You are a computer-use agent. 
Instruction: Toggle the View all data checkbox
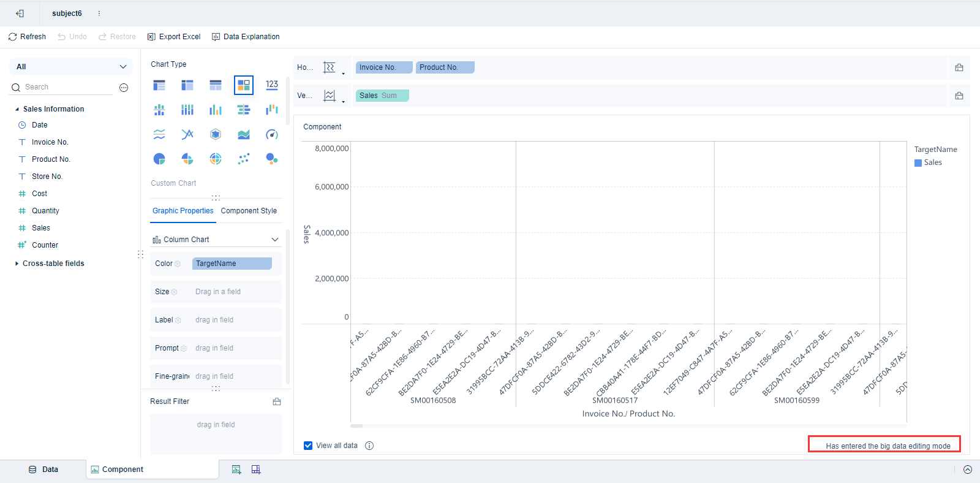pos(308,446)
